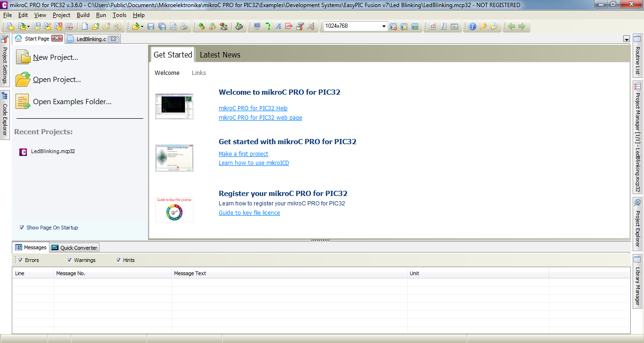The height and width of the screenshot is (343, 644).
Task: Click the green back arrow icon
Action: (x=512, y=26)
